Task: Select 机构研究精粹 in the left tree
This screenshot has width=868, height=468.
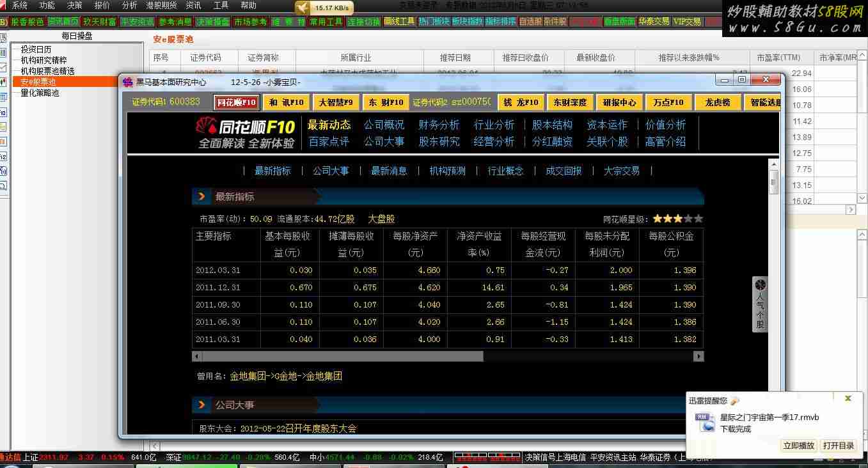Action: point(43,60)
